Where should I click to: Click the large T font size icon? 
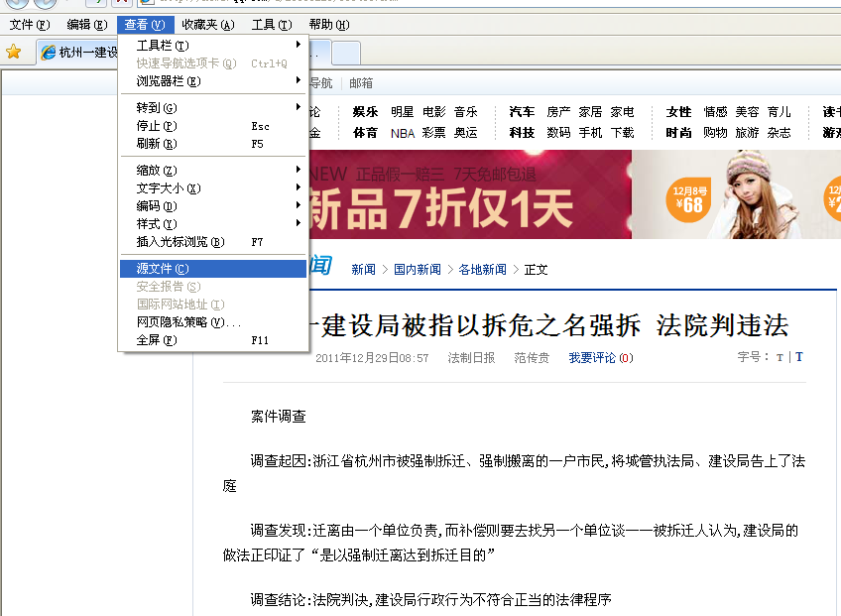click(x=799, y=357)
